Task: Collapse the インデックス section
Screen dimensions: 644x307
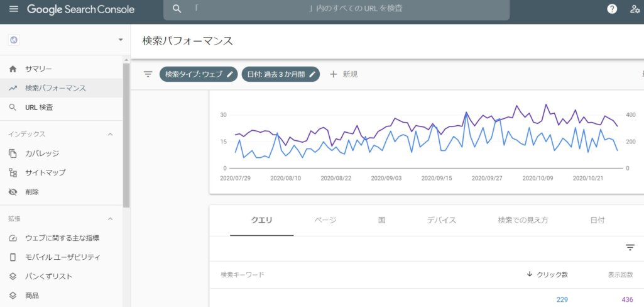Action: click(111, 134)
